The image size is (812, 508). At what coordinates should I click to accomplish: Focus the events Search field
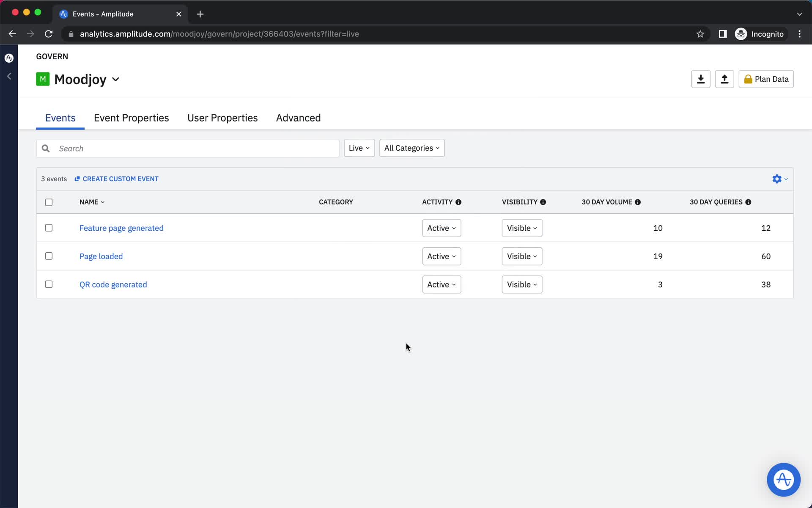point(188,148)
